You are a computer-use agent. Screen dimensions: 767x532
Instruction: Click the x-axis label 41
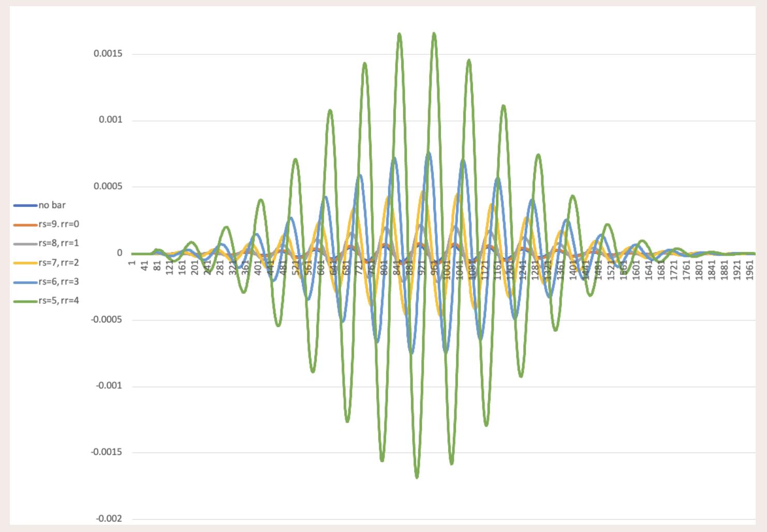point(144,265)
